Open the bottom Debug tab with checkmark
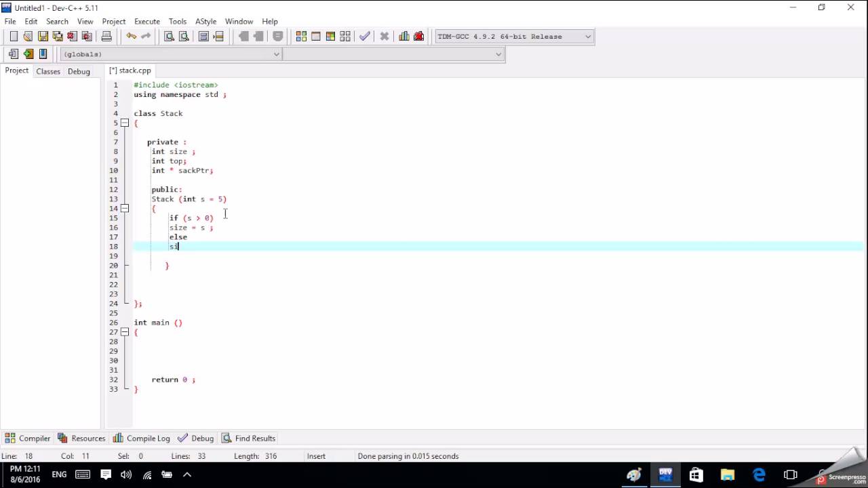The image size is (868, 488). (x=196, y=439)
